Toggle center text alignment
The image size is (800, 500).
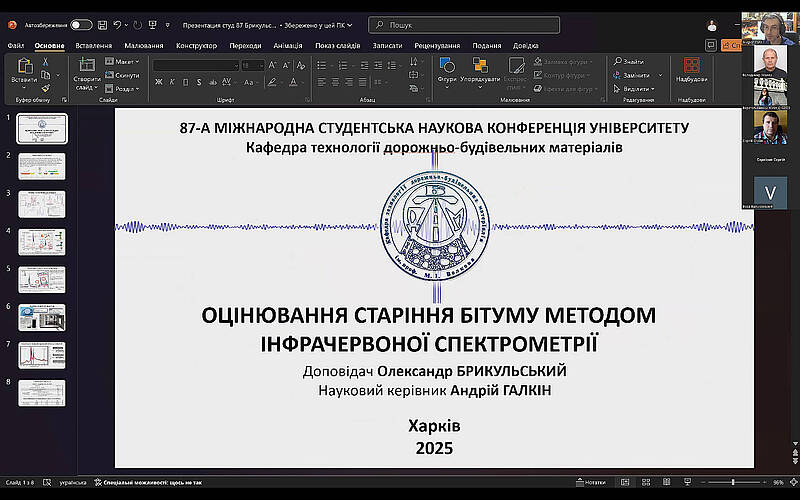[x=335, y=82]
